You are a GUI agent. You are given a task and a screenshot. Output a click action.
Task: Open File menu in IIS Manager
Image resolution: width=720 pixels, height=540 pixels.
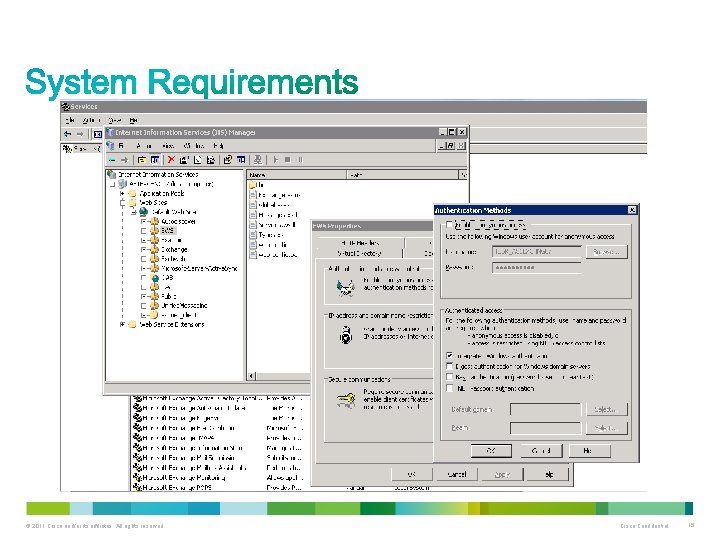121,146
